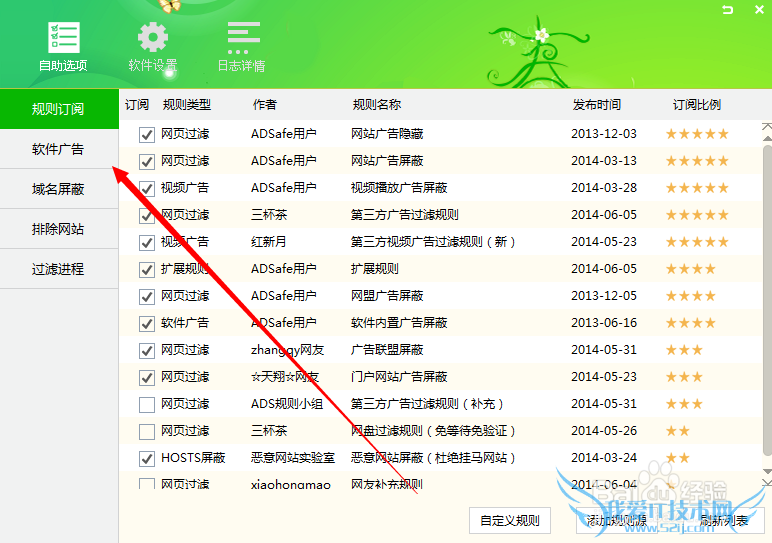
Task: Click the 作者 column header
Action: coord(265,105)
